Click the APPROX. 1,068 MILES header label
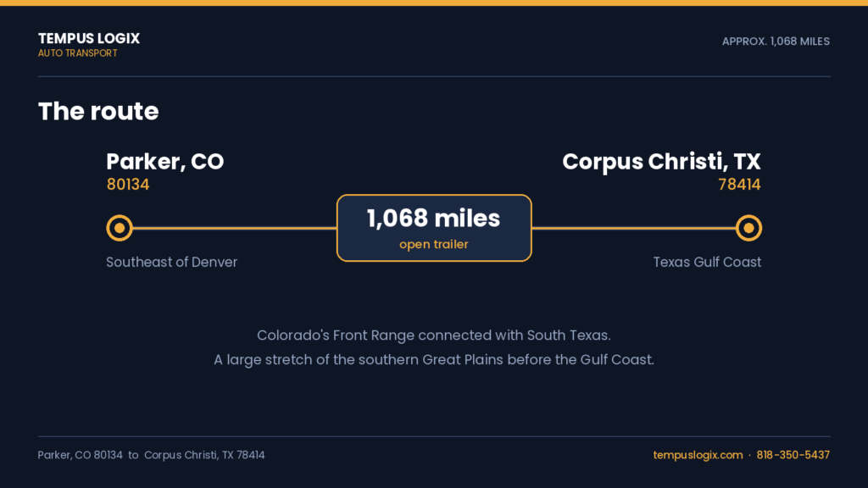Screen dimensions: 868x488 pyautogui.click(x=776, y=42)
